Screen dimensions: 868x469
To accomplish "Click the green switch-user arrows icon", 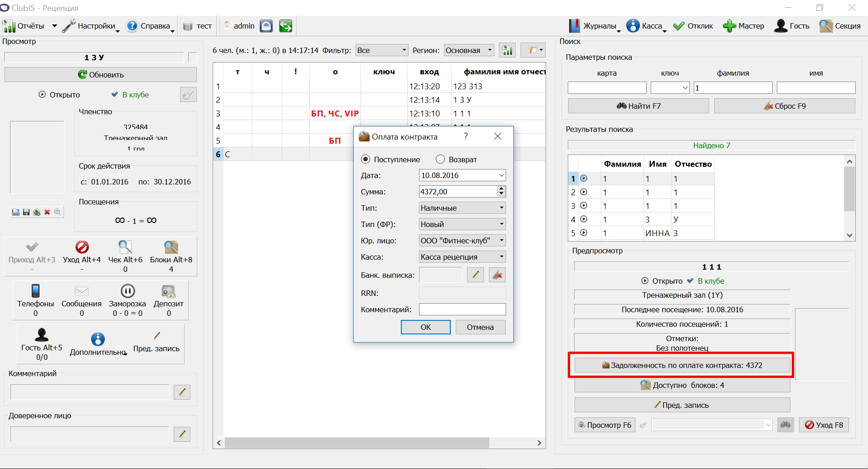I will point(286,26).
